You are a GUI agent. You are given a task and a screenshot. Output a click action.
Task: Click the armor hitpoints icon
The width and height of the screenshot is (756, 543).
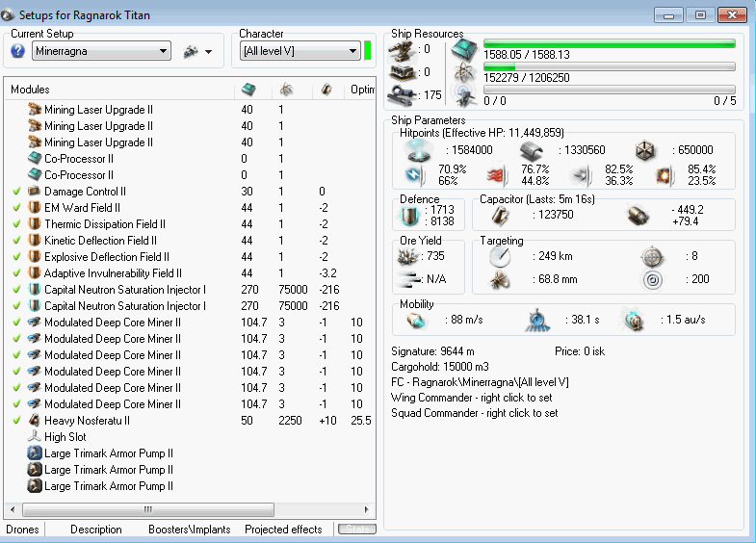point(532,151)
